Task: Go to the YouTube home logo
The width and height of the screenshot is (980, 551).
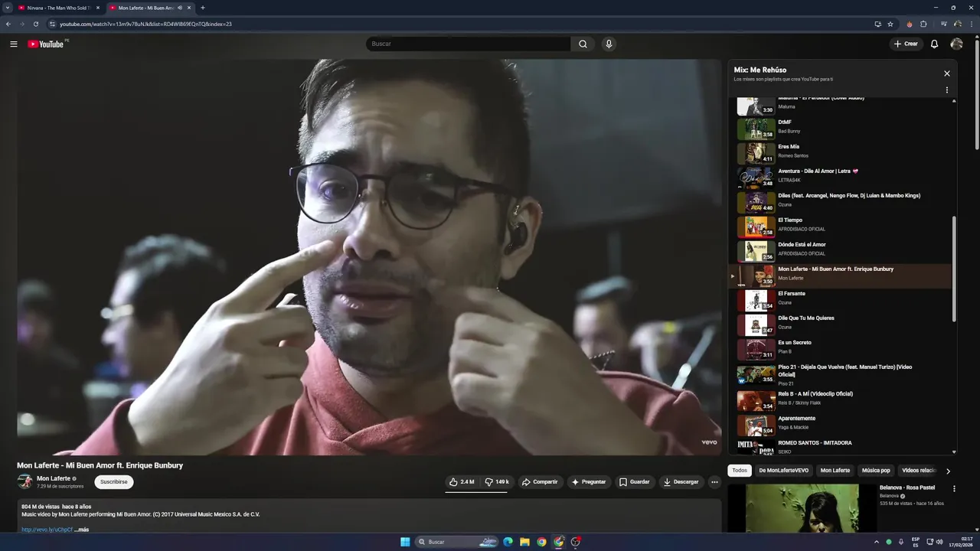Action: 47,44
